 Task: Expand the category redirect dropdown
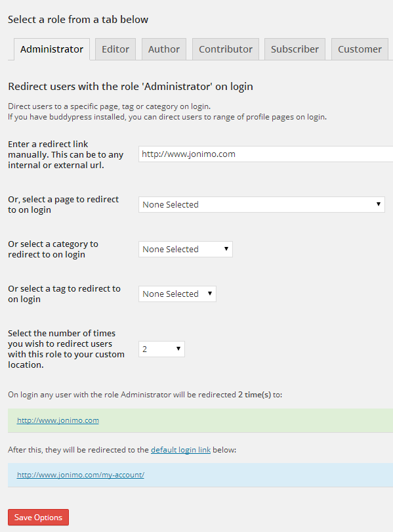(x=185, y=249)
